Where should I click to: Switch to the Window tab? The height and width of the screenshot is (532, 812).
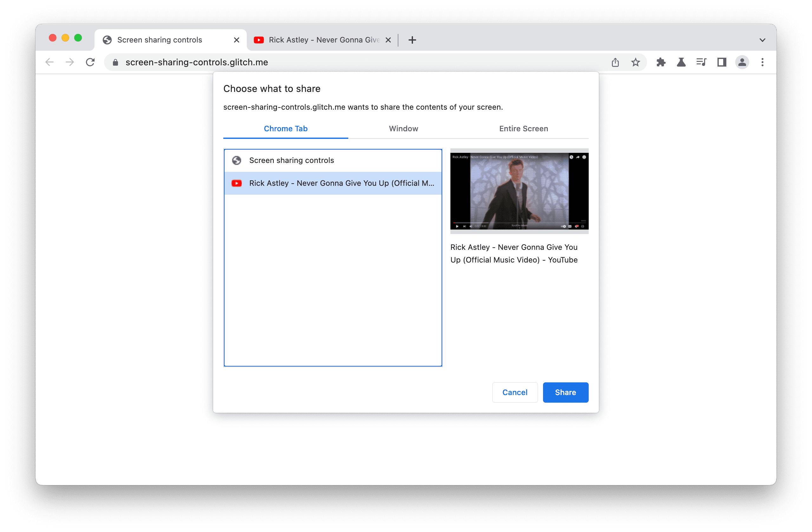pyautogui.click(x=403, y=128)
